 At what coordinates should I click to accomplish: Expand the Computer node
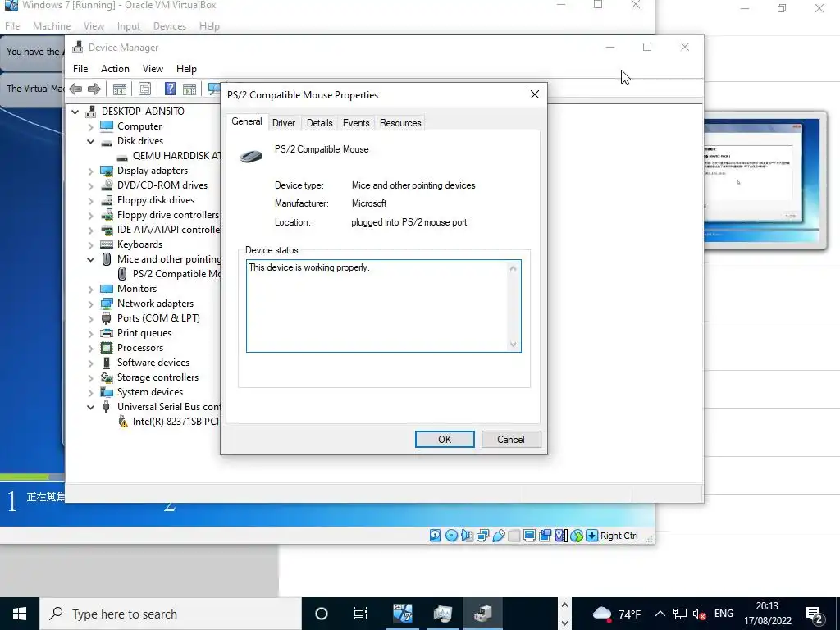(90, 126)
